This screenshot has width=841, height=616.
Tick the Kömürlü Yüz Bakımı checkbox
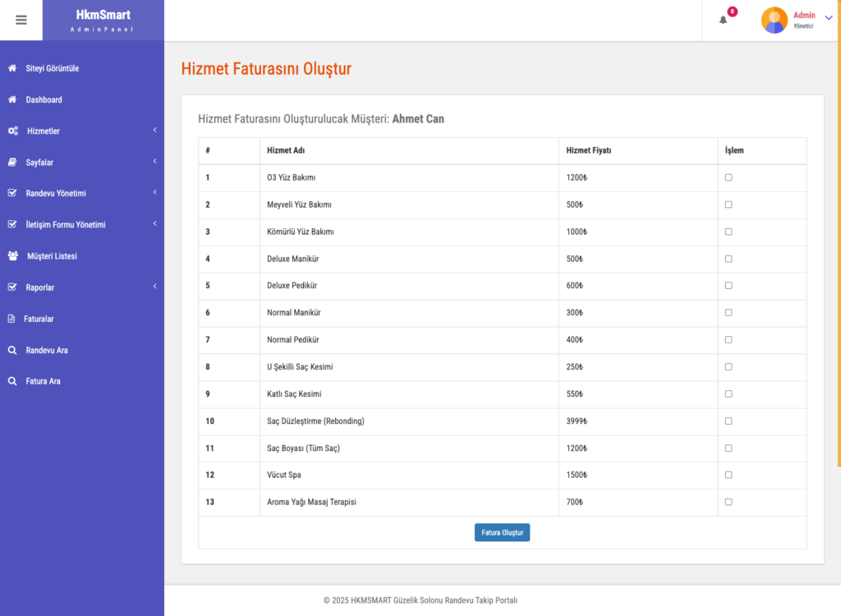728,232
